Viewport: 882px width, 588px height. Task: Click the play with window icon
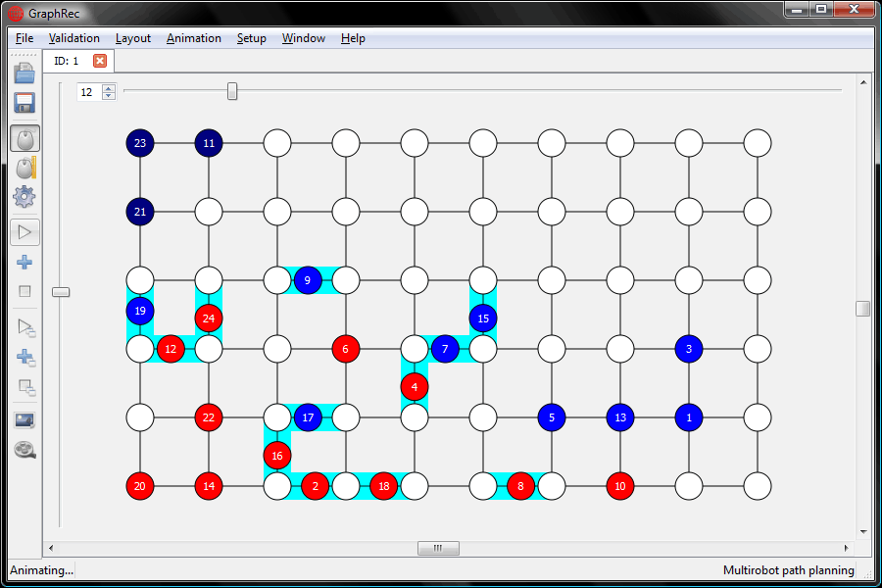[25, 327]
